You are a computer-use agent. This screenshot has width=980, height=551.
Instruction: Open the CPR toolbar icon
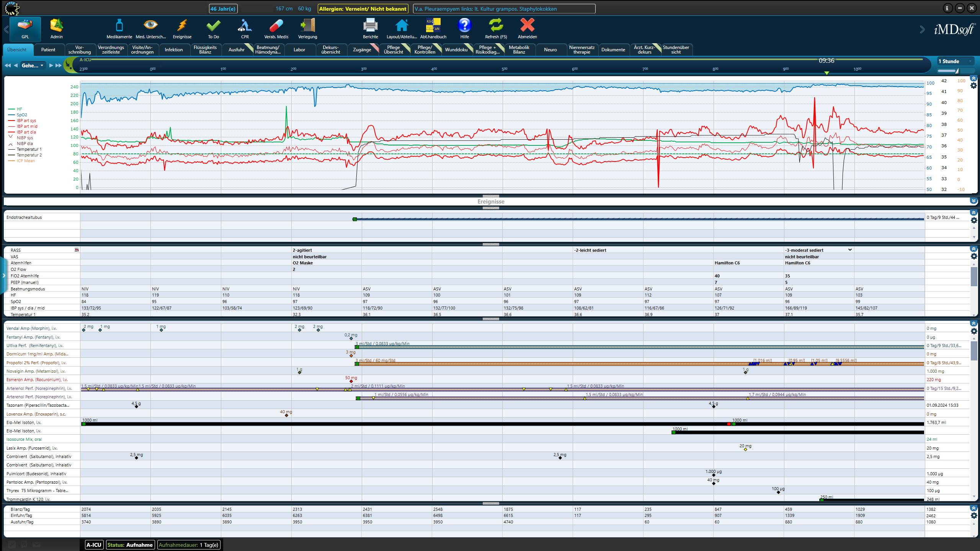245,26
